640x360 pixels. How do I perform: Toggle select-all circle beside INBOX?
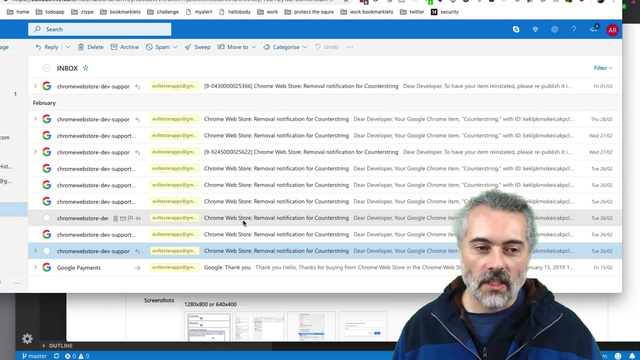click(x=47, y=68)
